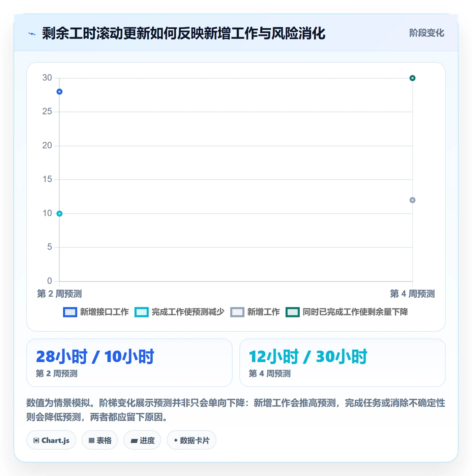Screen dimensions: 472x476
Task: Toggle the 新增工作 legend box
Action: (x=237, y=312)
